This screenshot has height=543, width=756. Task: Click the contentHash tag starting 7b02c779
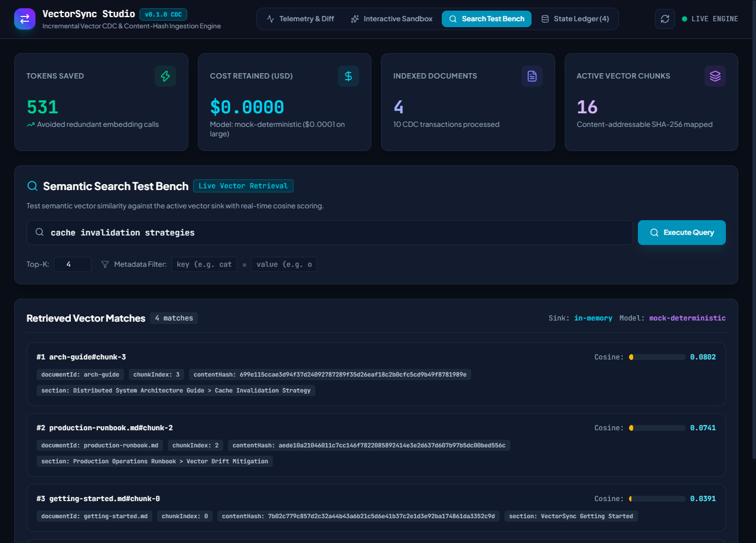click(x=359, y=516)
